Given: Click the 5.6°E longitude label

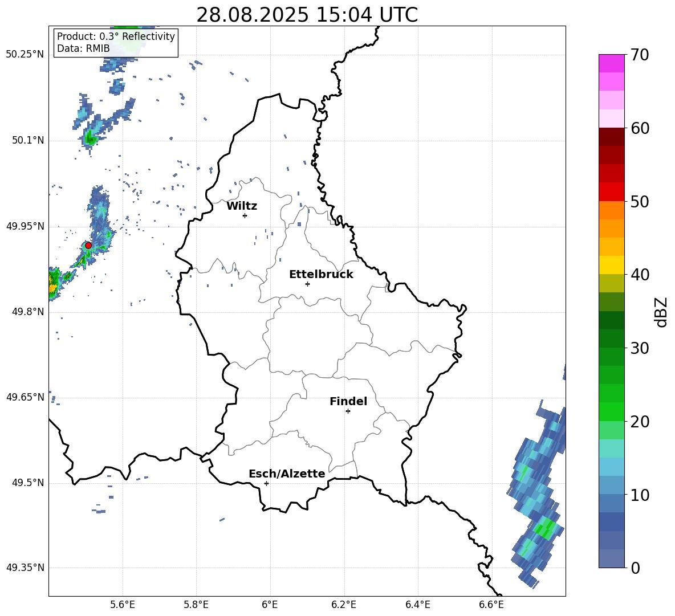Looking at the screenshot, I should [x=123, y=605].
